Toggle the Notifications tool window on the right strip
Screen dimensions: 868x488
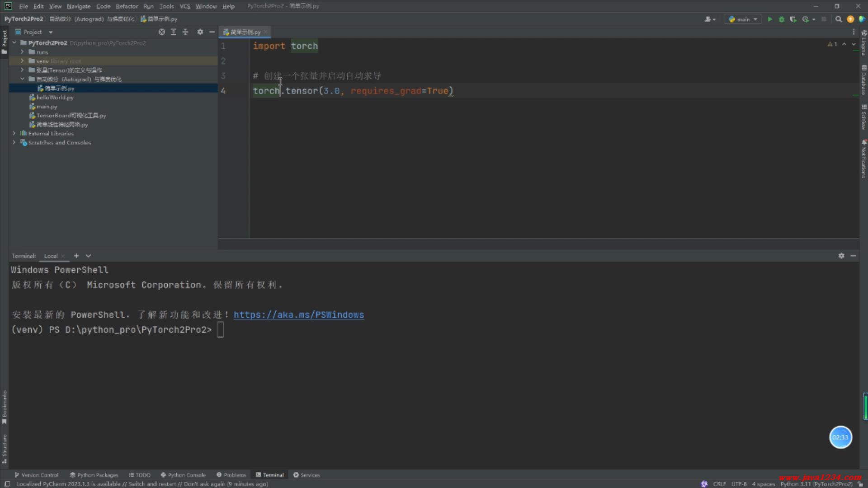tap(863, 159)
